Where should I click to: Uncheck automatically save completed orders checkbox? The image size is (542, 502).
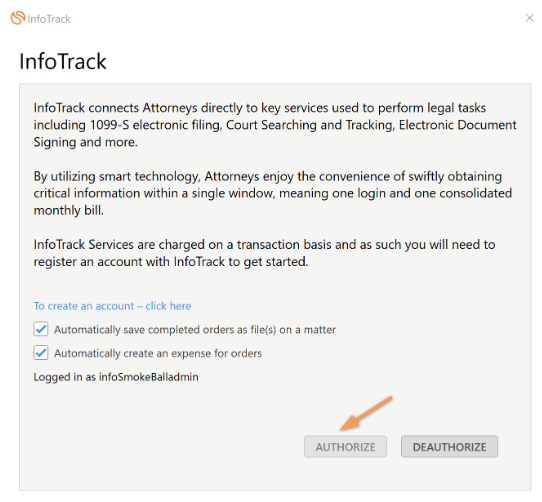tap(41, 329)
